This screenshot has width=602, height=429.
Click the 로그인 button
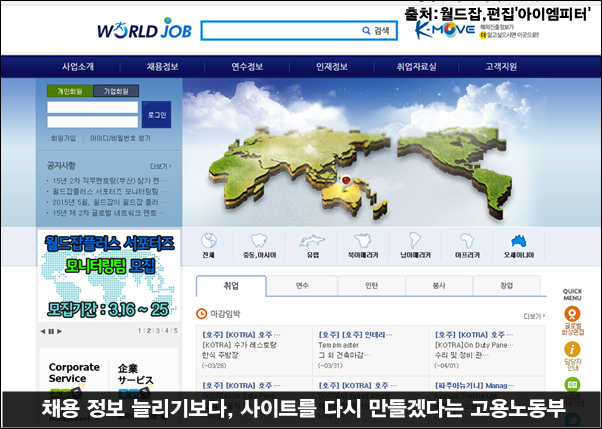pyautogui.click(x=157, y=114)
